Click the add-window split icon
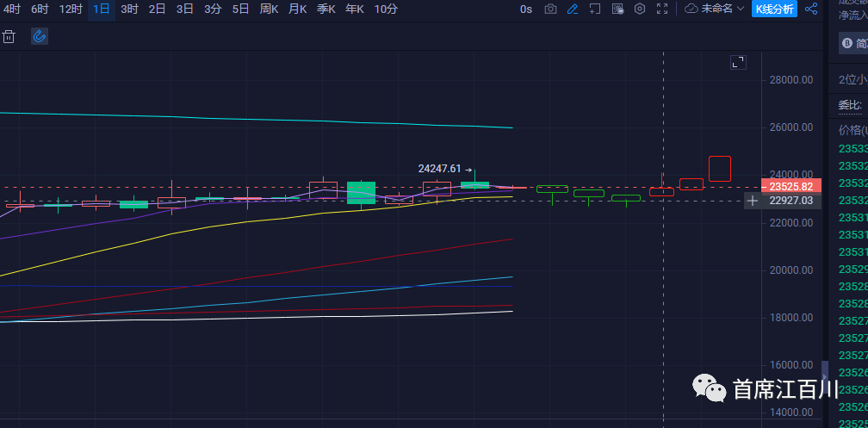868x428 pixels. (594, 9)
